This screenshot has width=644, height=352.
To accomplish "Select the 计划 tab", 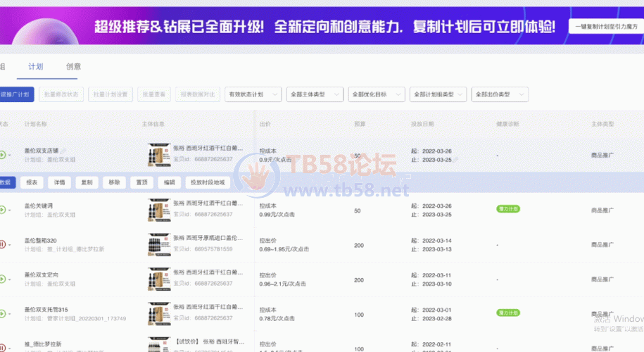I will coord(35,67).
